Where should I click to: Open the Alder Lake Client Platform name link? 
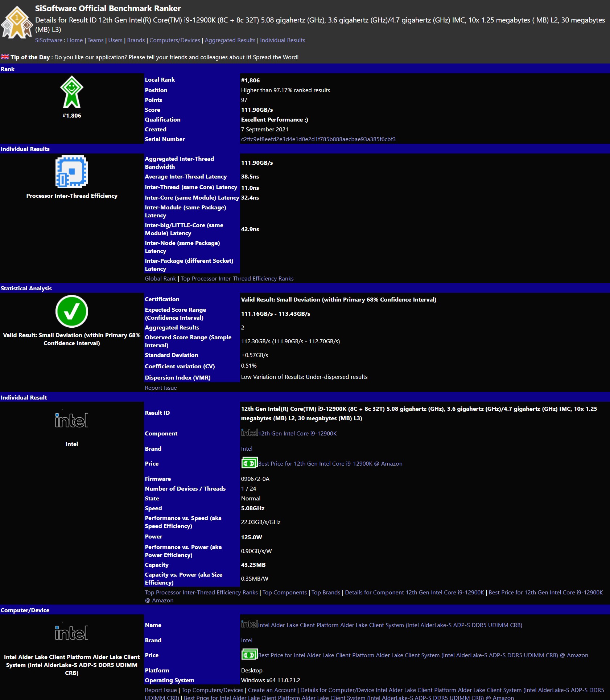[390, 625]
